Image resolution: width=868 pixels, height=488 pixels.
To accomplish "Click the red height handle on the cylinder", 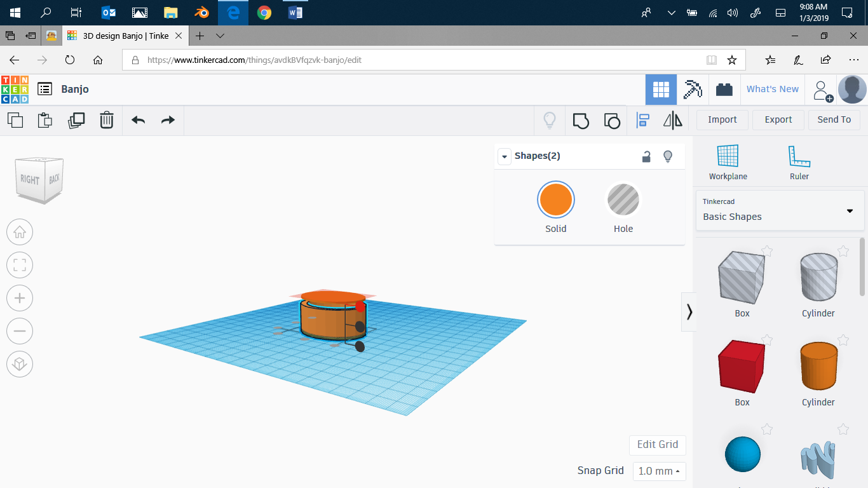I will coord(360,307).
